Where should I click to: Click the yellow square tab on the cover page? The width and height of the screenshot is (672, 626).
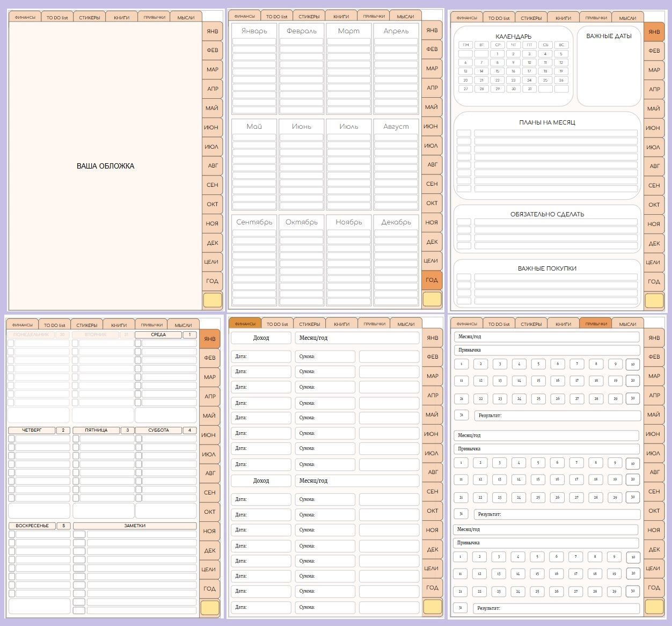[213, 300]
